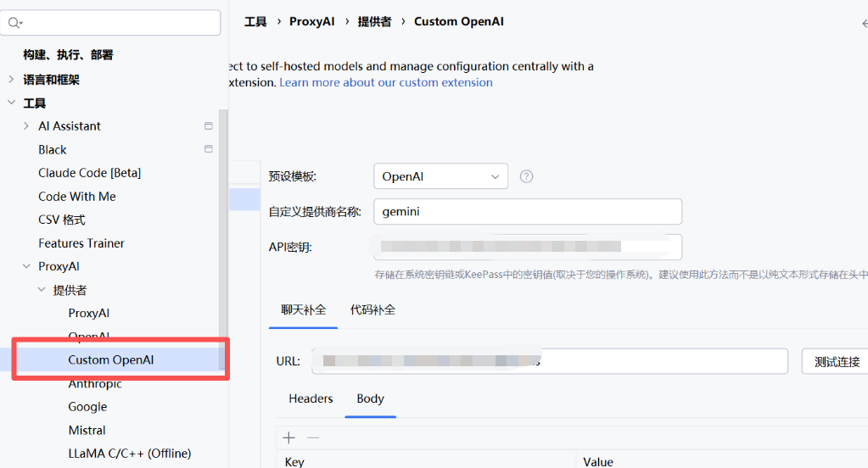Focus the settings search field
The image size is (868, 468).
tap(110, 23)
